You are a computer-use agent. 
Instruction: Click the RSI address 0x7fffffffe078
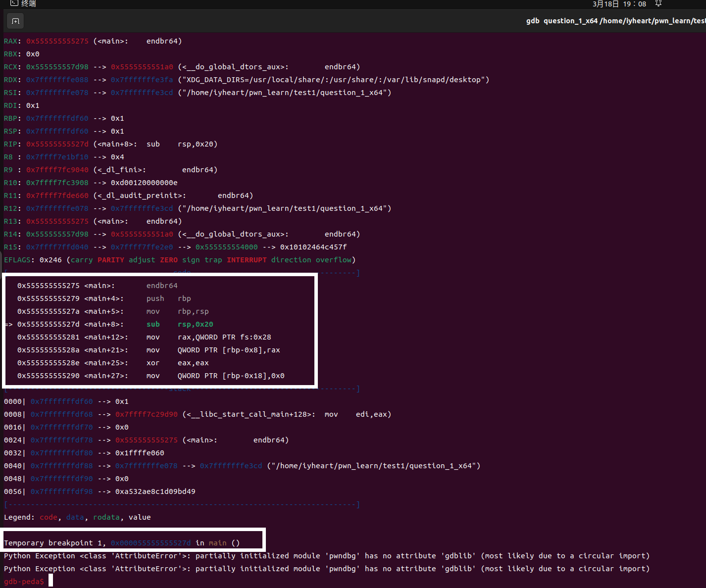click(57, 93)
